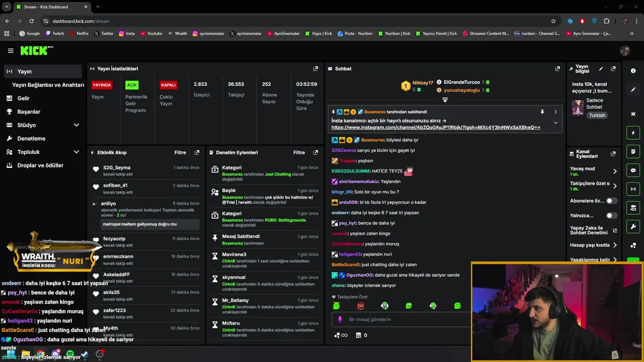Click the wrench icon in right rail
Screen dimensions: 644x362
(633, 227)
